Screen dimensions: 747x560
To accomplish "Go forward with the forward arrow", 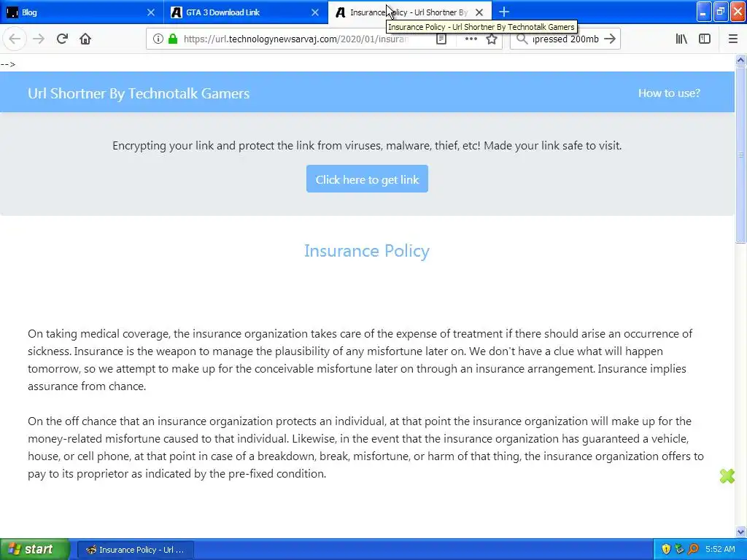I will tap(39, 39).
